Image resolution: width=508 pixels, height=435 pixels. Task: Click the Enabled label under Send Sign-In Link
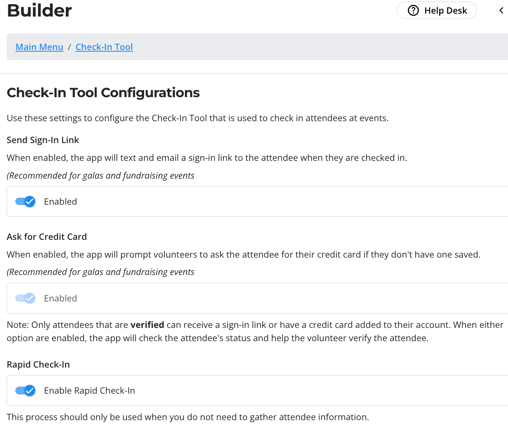(x=61, y=202)
